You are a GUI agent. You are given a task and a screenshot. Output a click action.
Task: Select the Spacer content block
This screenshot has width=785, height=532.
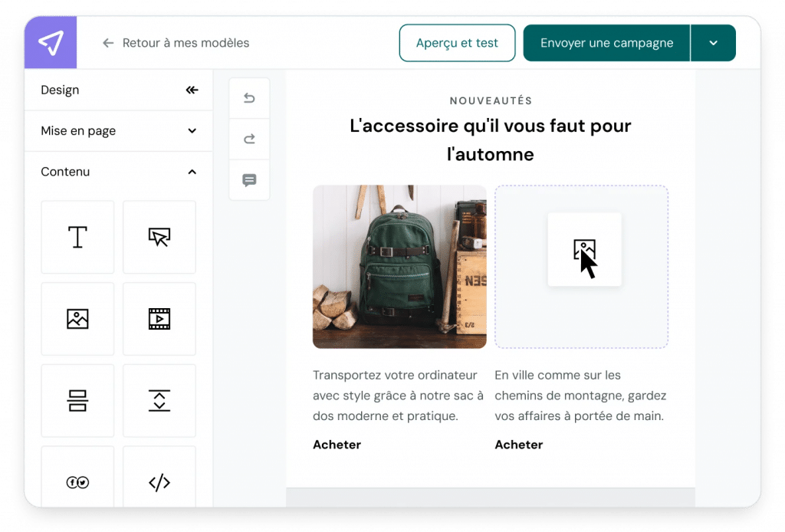tap(159, 400)
